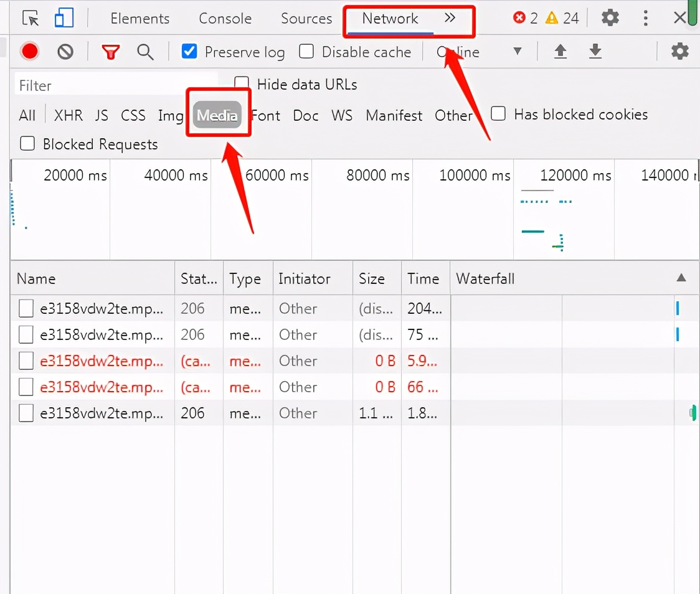700x594 pixels.
Task: Enable Has blocked cookies checkbox
Action: [498, 114]
